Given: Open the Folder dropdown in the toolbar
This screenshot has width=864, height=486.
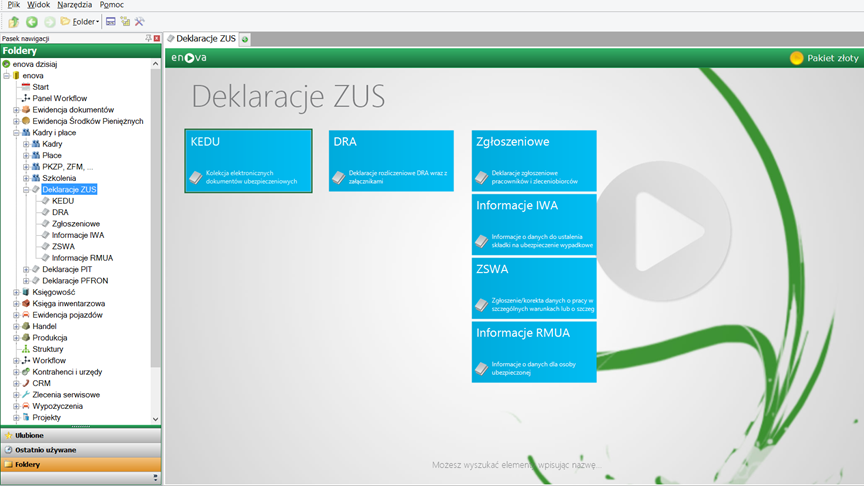Looking at the screenshot, I should (x=80, y=21).
